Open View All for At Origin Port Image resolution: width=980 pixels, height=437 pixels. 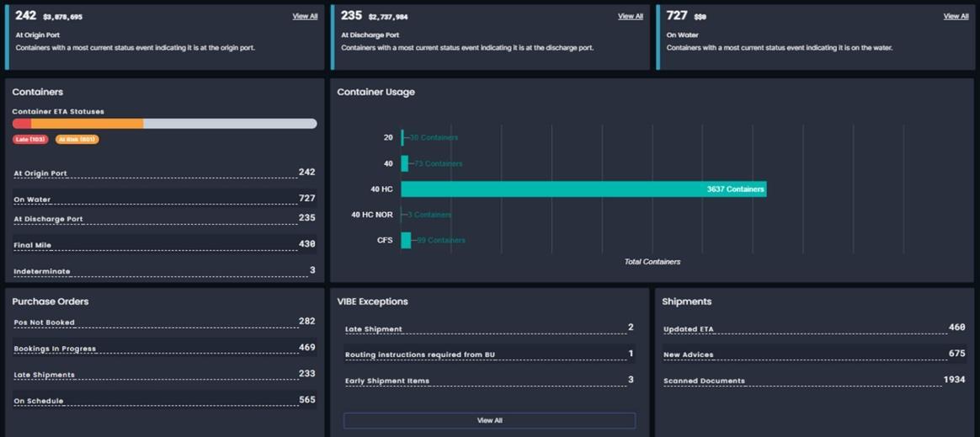(x=305, y=16)
